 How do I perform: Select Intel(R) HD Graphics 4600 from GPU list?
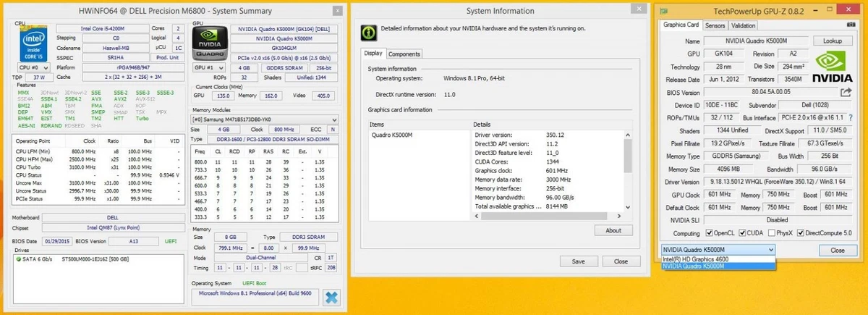tap(718, 259)
